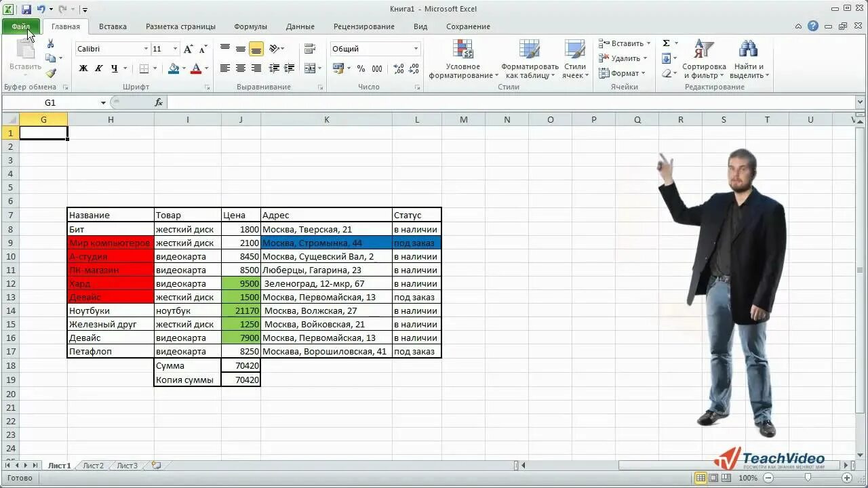Click the Save floppy icon in quick access toolbar
This screenshot has height=488, width=868.
click(26, 9)
